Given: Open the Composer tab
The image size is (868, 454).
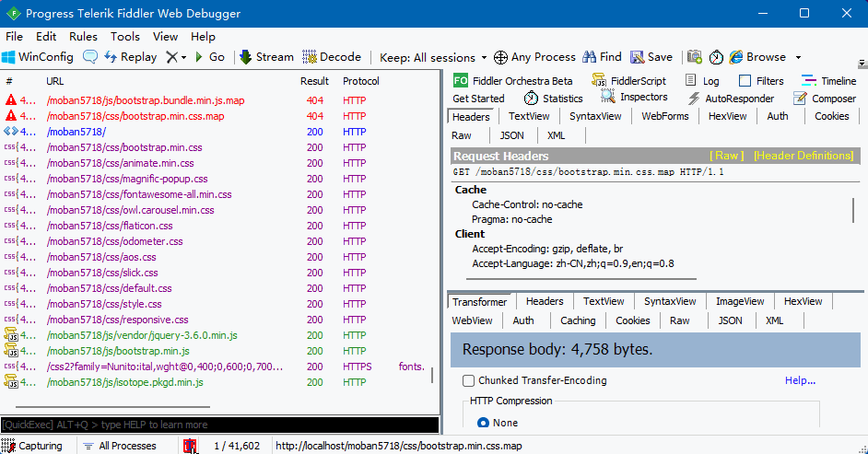Looking at the screenshot, I should pyautogui.click(x=825, y=99).
